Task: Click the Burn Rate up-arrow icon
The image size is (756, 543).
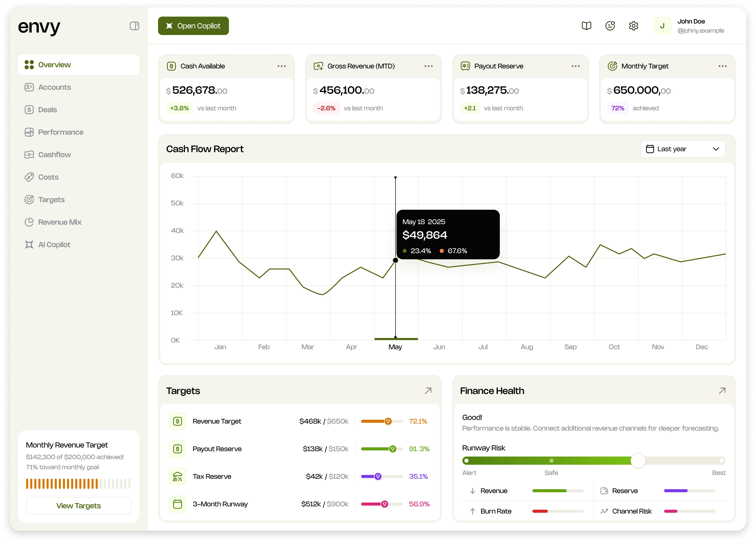Action: click(x=472, y=511)
